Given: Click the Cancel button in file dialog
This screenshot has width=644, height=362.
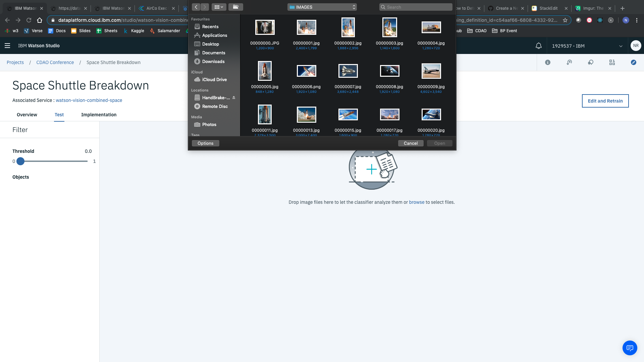Looking at the screenshot, I should click(411, 143).
